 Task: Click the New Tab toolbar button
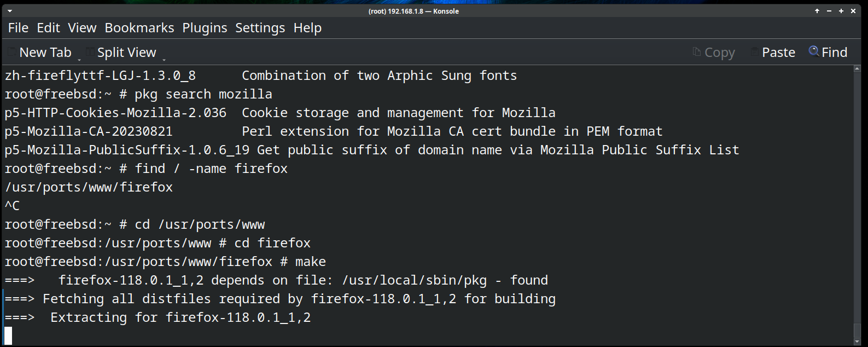point(39,53)
